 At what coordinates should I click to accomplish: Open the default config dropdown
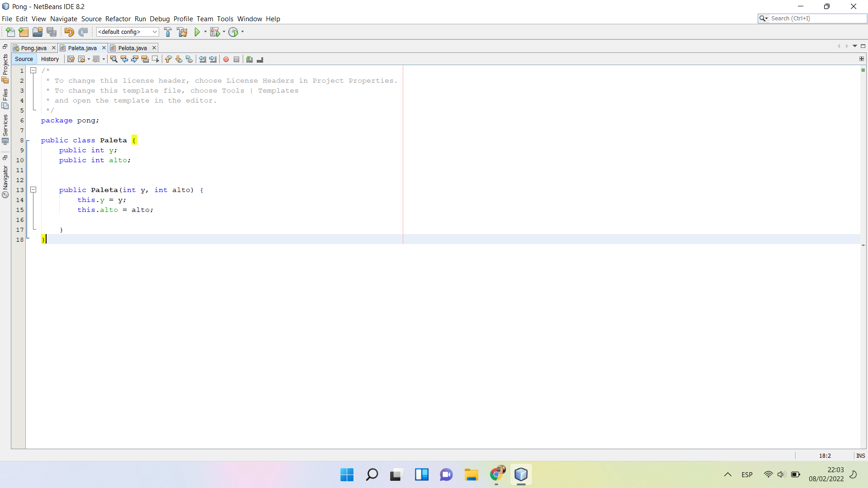pos(154,32)
